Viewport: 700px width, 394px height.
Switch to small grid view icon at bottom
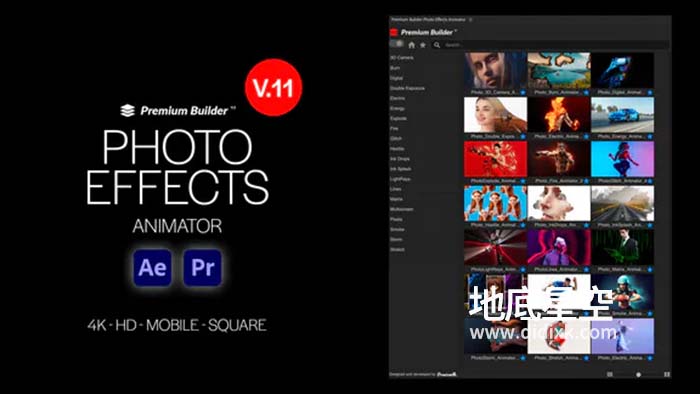pyautogui.click(x=610, y=374)
